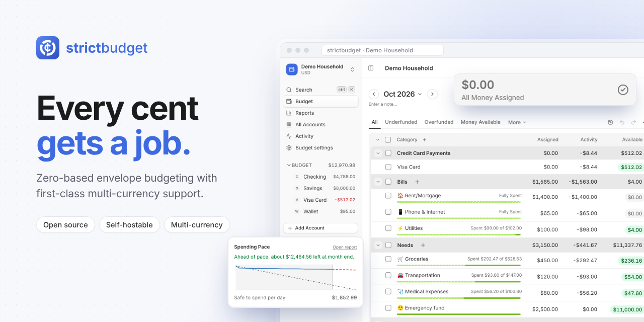Click the Budget settings gear icon

(289, 147)
